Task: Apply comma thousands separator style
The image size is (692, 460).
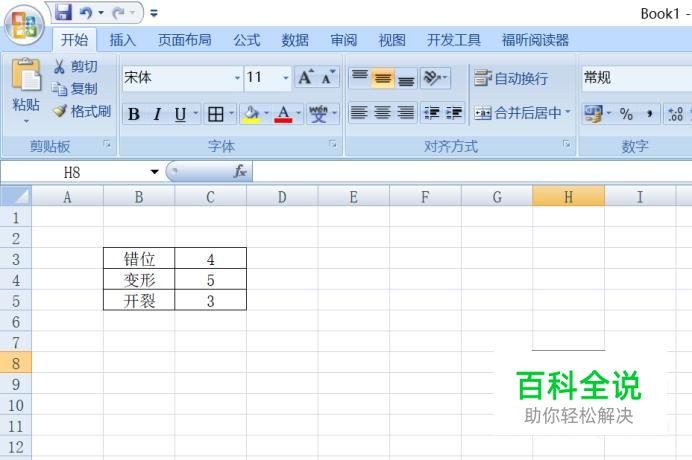Action: pyautogui.click(x=649, y=114)
